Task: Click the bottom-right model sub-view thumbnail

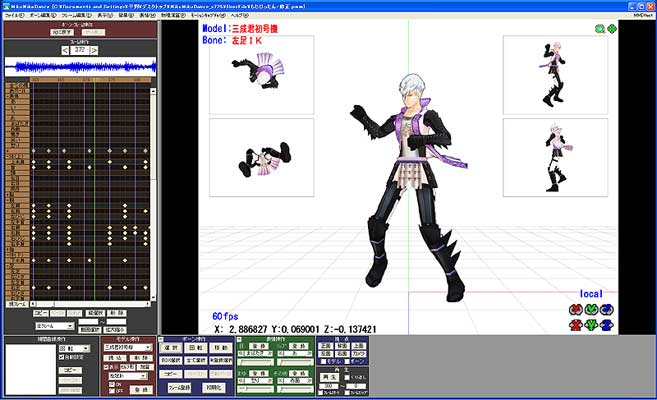Action: 555,157
